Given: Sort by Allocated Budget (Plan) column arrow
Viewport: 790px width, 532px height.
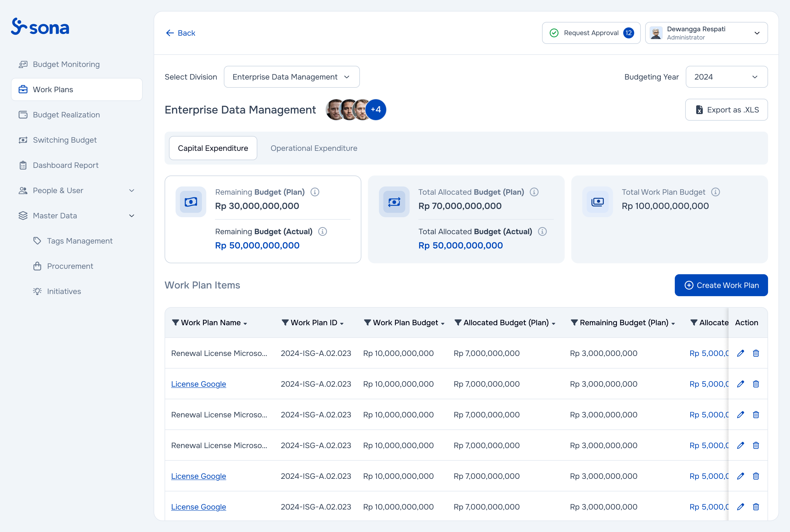Looking at the screenshot, I should point(554,324).
